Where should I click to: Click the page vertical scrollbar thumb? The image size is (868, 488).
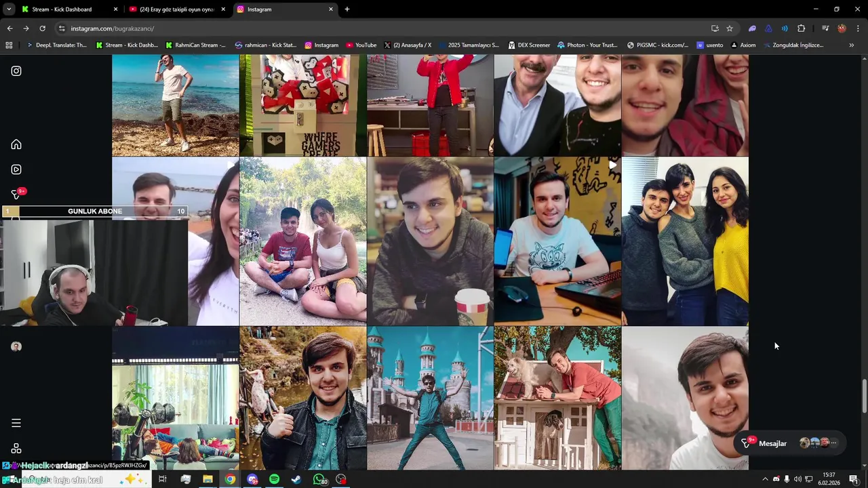864,396
